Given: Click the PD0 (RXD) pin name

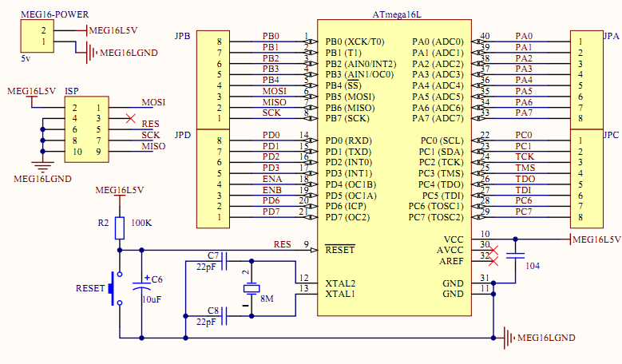Looking at the screenshot, I should pyautogui.click(x=349, y=140).
